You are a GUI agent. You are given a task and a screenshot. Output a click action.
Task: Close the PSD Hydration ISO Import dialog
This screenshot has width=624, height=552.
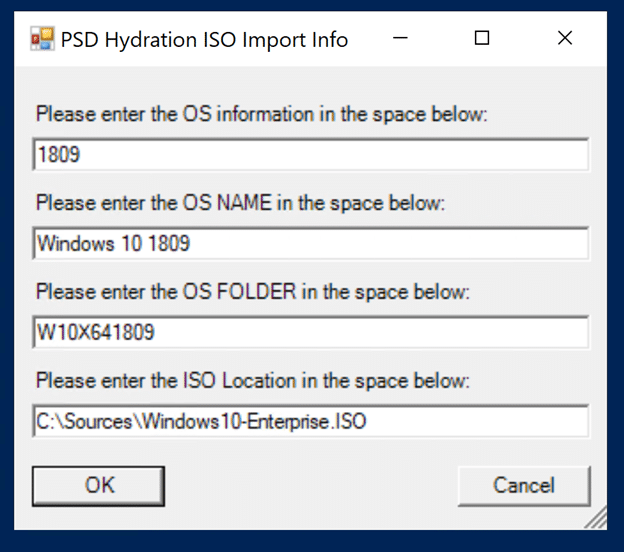point(565,39)
